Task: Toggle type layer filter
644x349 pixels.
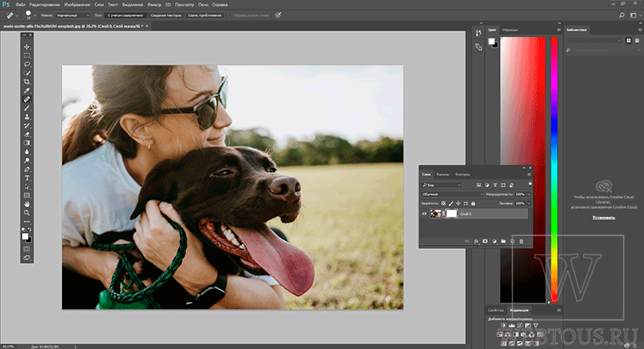Action: point(495,185)
